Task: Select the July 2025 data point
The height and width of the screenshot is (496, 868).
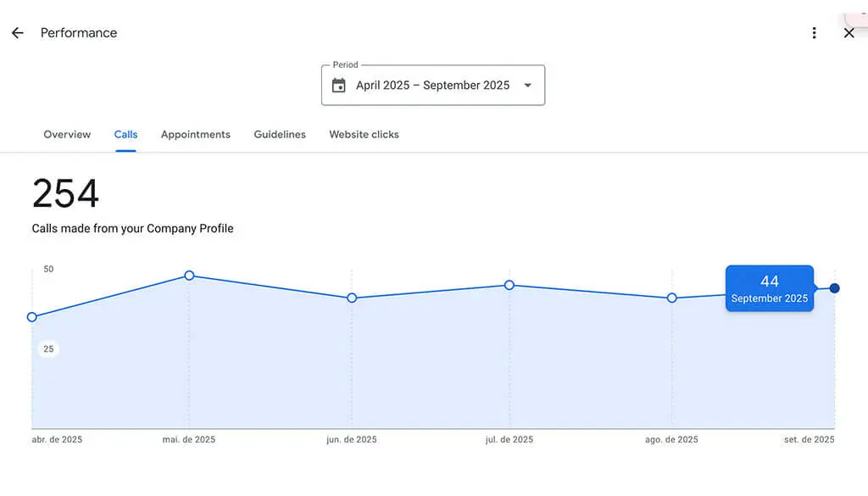Action: [509, 286]
